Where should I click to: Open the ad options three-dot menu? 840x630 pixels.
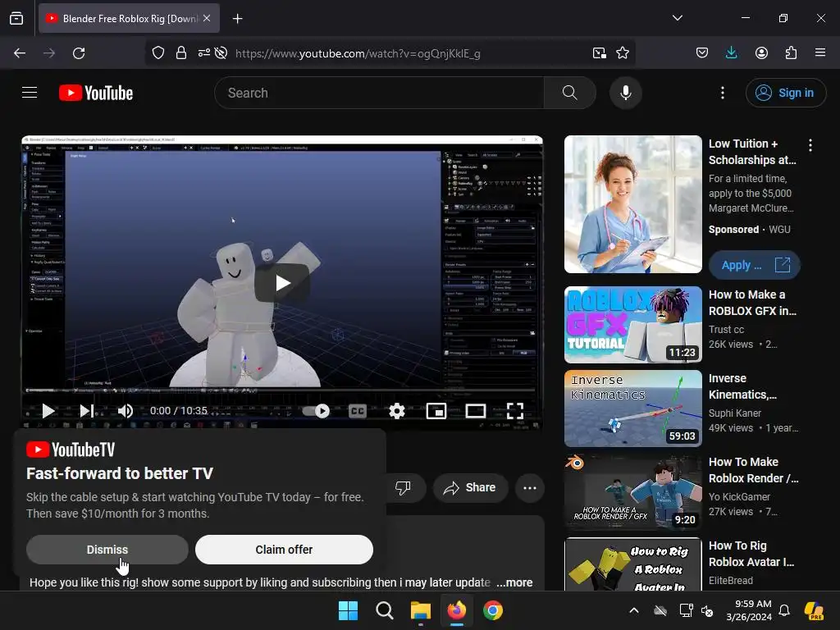810,144
